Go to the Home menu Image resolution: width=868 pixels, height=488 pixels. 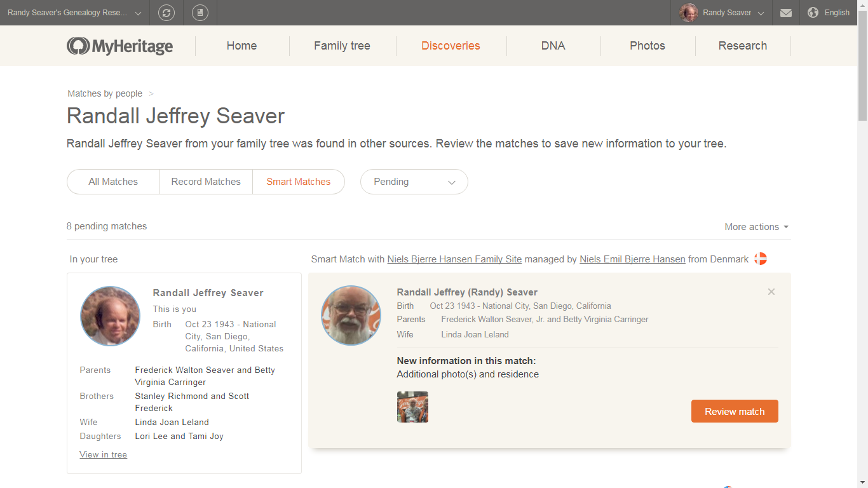click(242, 46)
